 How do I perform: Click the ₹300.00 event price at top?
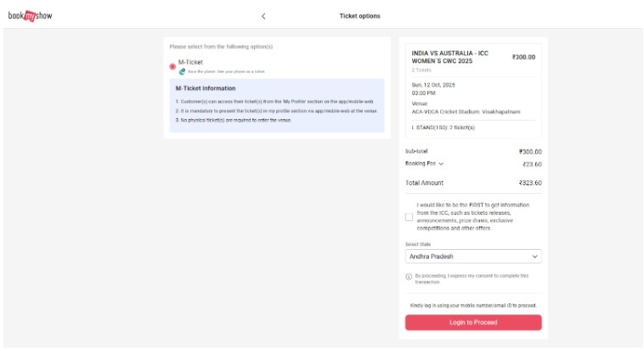point(523,58)
